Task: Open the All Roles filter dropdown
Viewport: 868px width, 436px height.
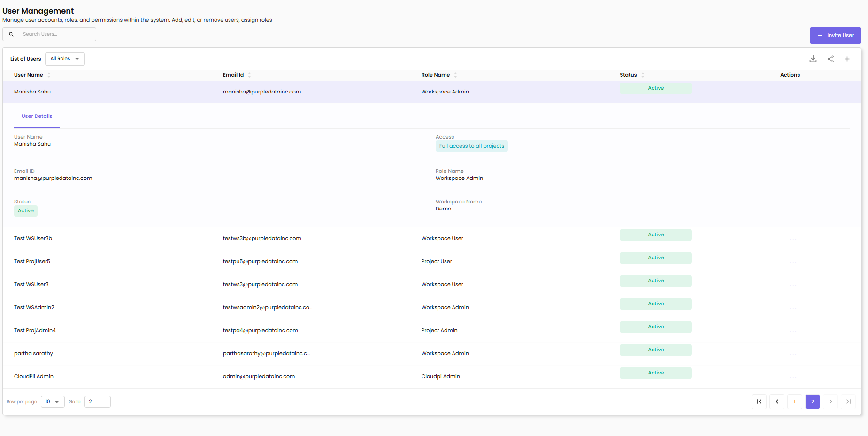Action: pyautogui.click(x=65, y=59)
